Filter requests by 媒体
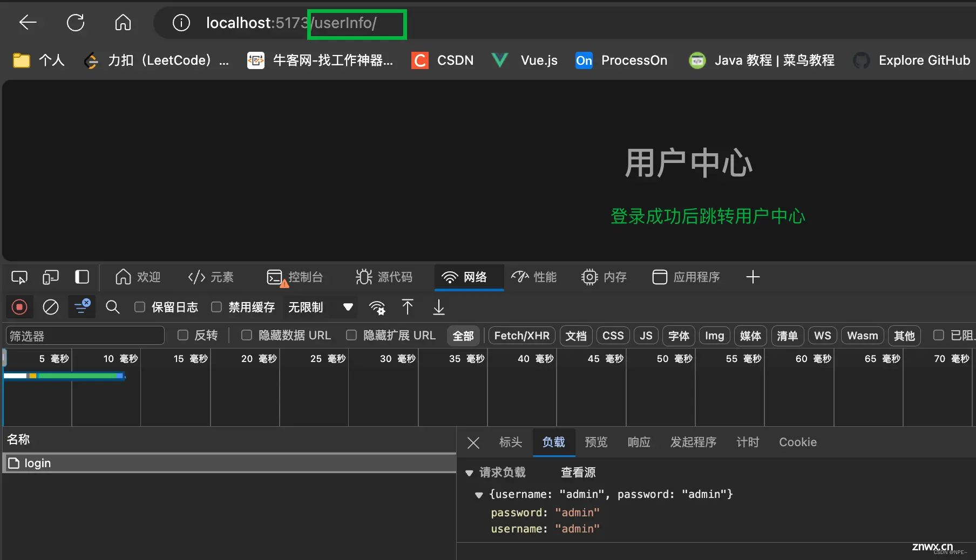The image size is (976, 560). click(750, 336)
